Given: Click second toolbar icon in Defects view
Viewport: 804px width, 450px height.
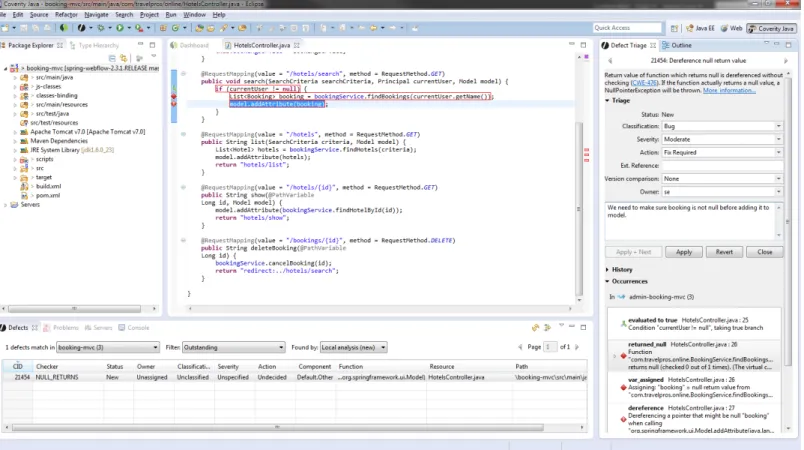Looking at the screenshot, I should 548,328.
